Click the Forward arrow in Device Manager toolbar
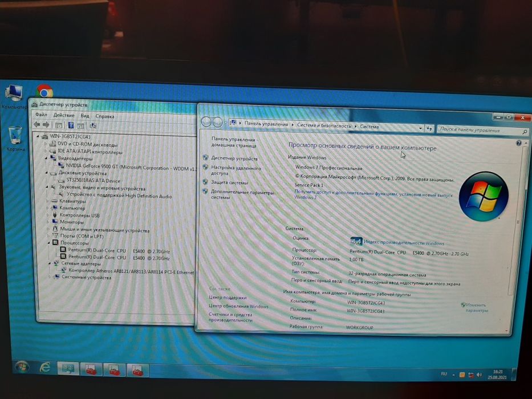Image resolution: width=532 pixels, height=399 pixels. coord(46,125)
